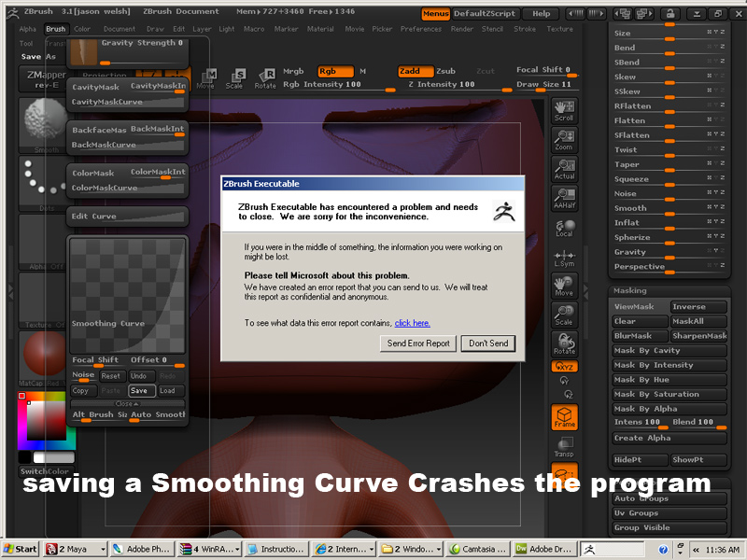Click the Mask By Cavity button
This screenshot has width=747, height=560.
click(x=669, y=351)
